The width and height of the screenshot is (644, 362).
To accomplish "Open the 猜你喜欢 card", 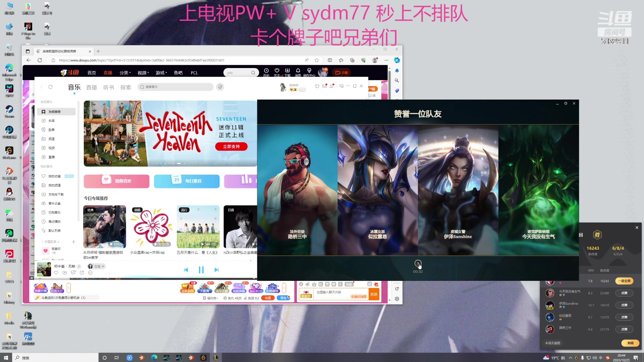I will click(116, 181).
